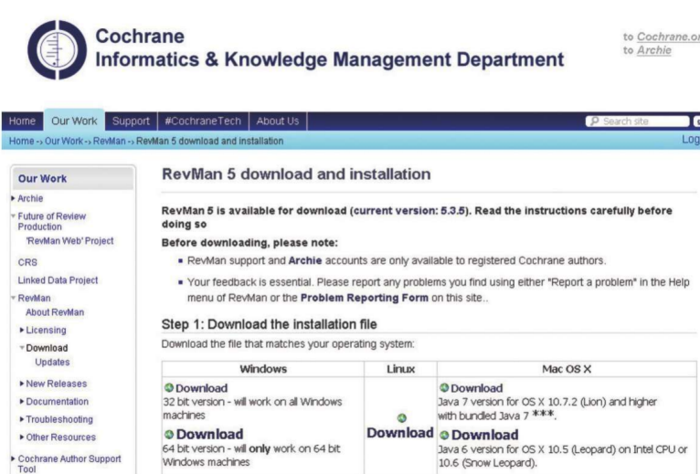Download the 32 bit Windows version
This screenshot has width=700, height=474.
[201, 388]
